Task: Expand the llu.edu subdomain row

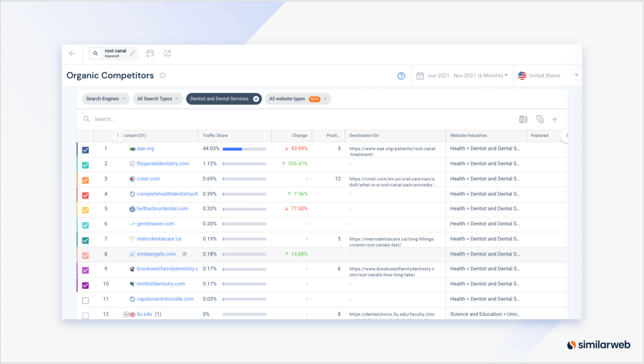Action: [x=126, y=314]
